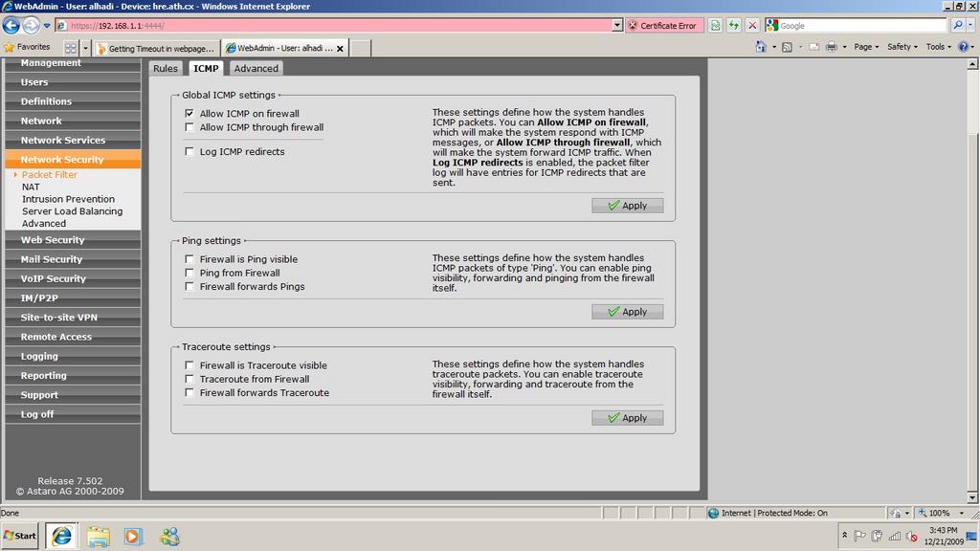Expand the Network Services sidebar menu
This screenshot has width=980, height=551.
click(x=73, y=140)
